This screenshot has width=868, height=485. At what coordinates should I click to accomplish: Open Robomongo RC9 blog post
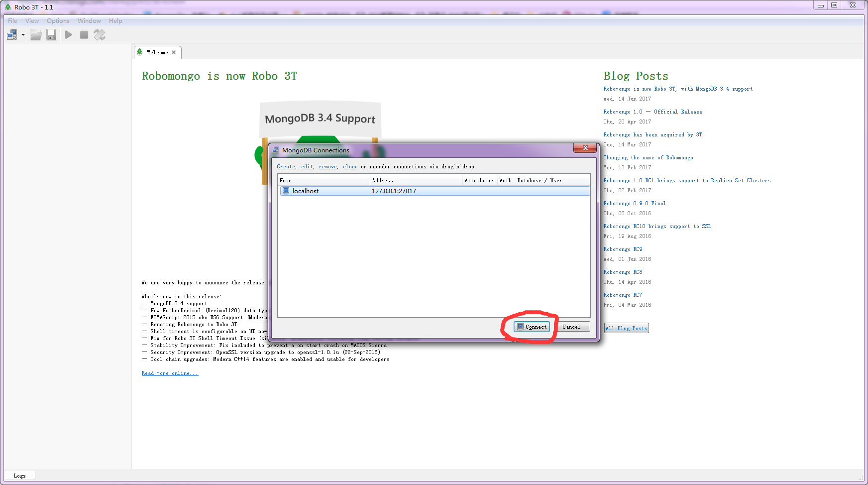click(623, 249)
